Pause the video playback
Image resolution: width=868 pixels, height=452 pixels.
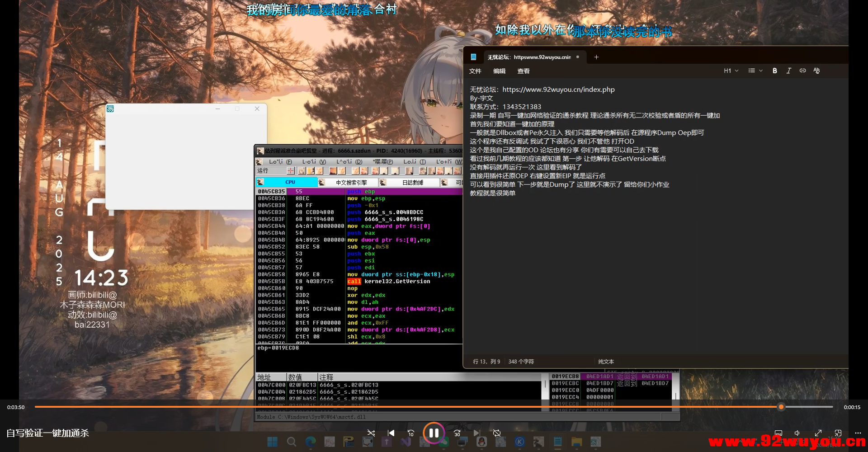[434, 433]
